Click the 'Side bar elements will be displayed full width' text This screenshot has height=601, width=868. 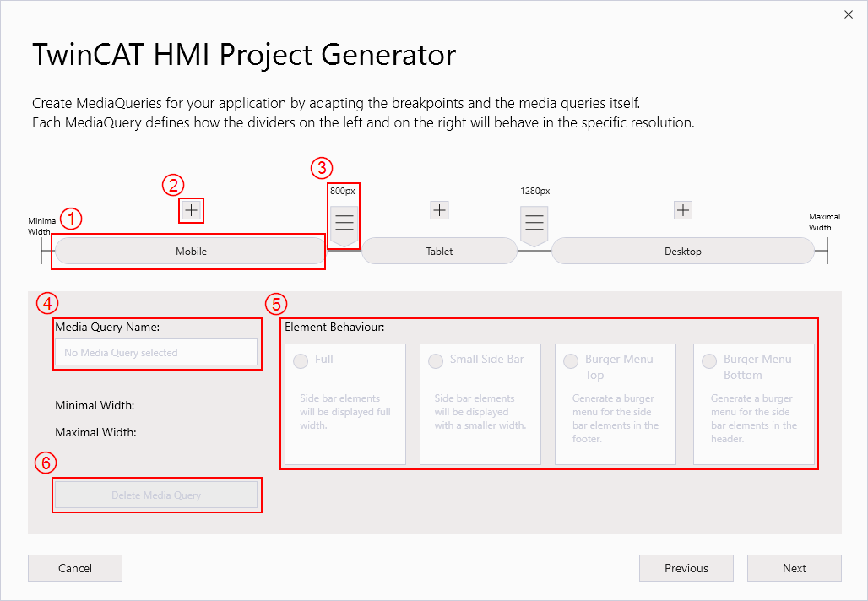point(345,412)
